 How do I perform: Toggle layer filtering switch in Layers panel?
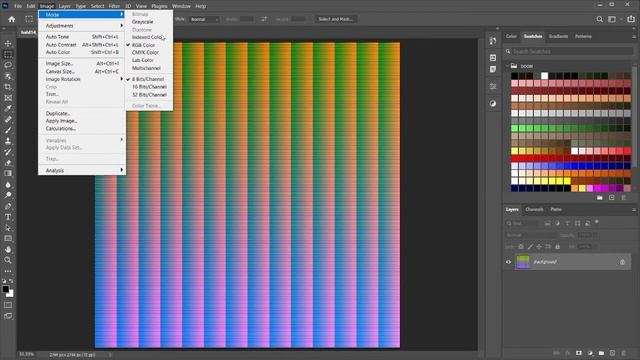pos(597,222)
